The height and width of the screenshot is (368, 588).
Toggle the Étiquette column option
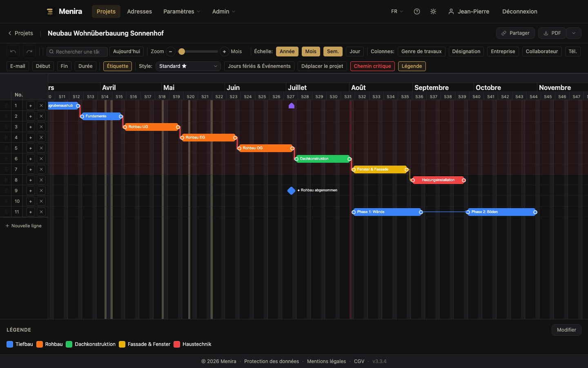[118, 66]
